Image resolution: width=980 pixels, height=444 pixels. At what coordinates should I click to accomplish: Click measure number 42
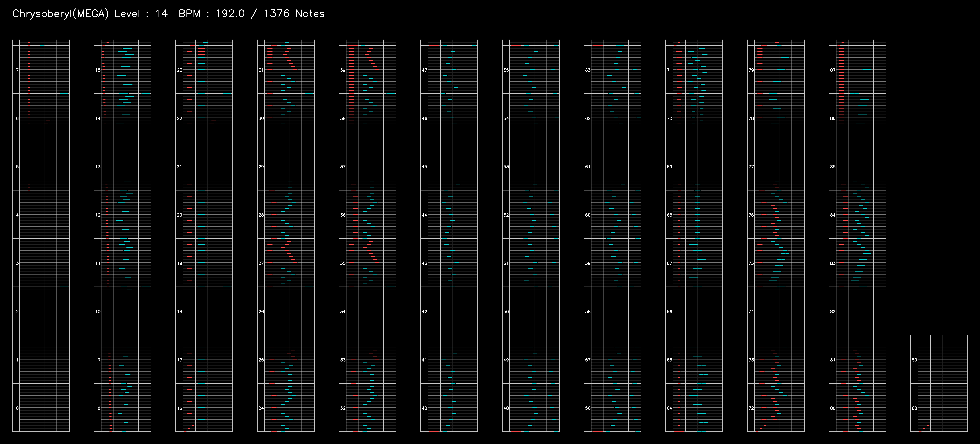click(425, 312)
